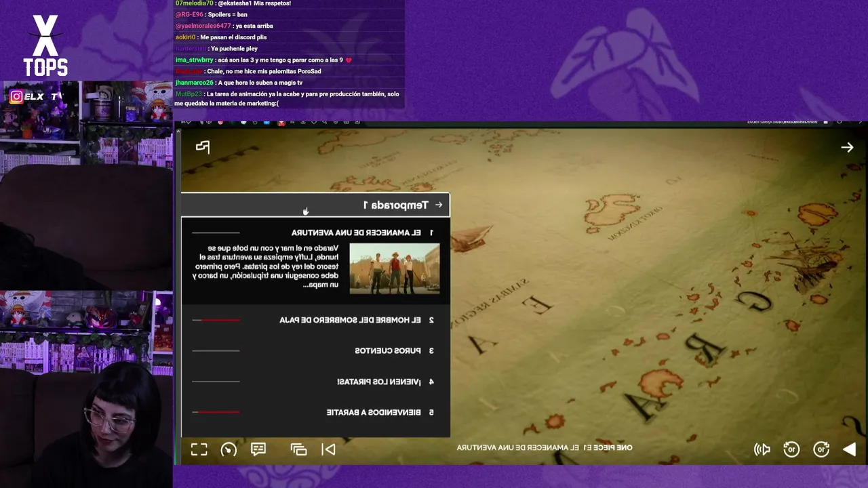Click the chat message 'Spoilers = ban'
Screen dimensions: 868x488
[229, 14]
